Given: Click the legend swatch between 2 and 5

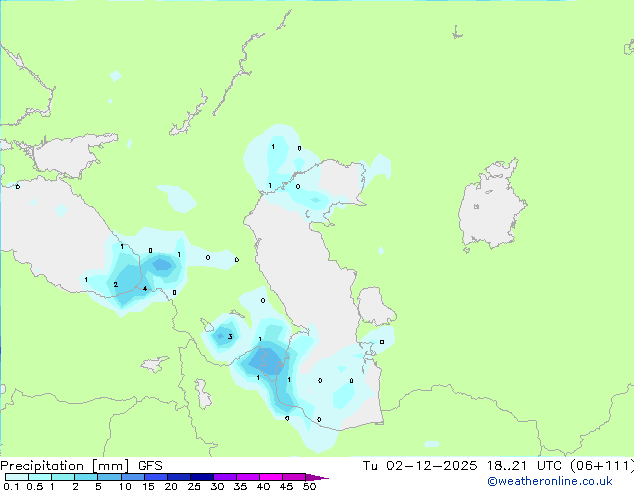Looking at the screenshot, I should [86, 477].
